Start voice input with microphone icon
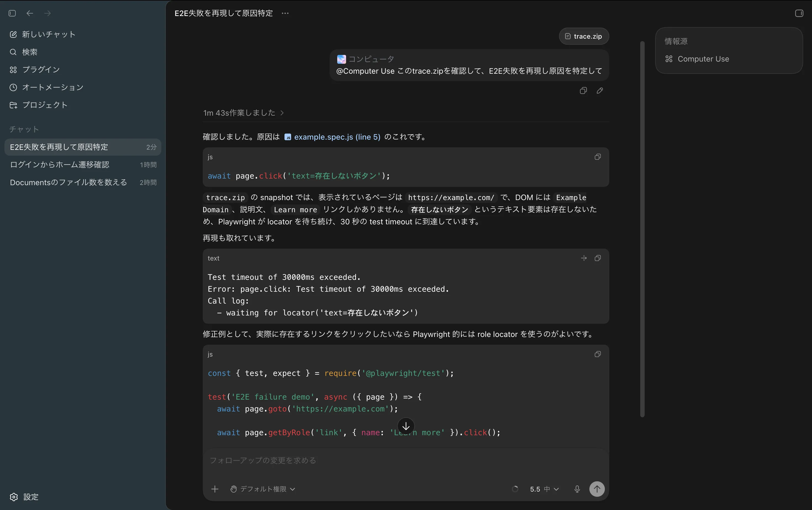 click(577, 489)
